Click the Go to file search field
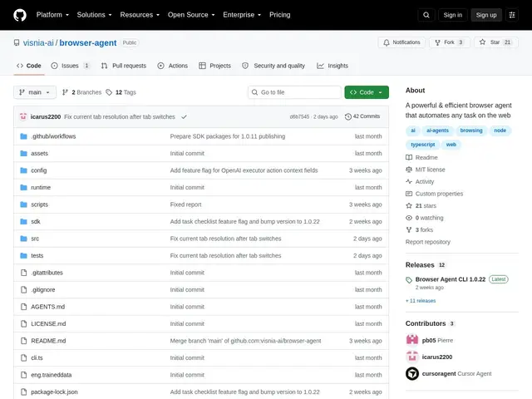The height and width of the screenshot is (399, 532). [x=294, y=92]
